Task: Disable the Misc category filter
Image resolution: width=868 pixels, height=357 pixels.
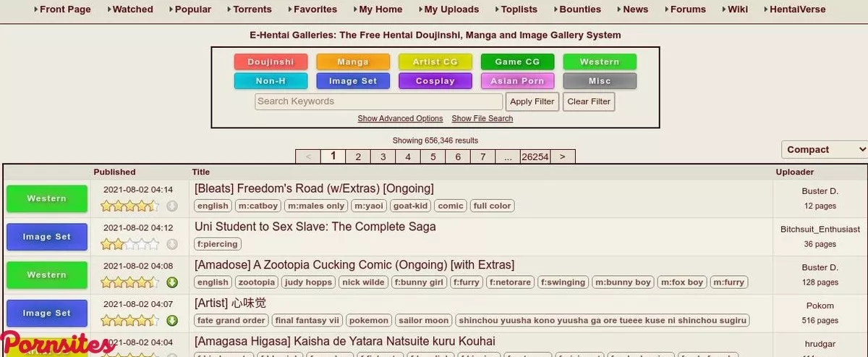Action: [x=600, y=81]
